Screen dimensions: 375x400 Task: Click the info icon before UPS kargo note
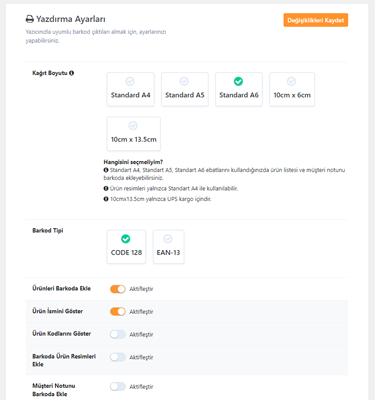(106, 199)
